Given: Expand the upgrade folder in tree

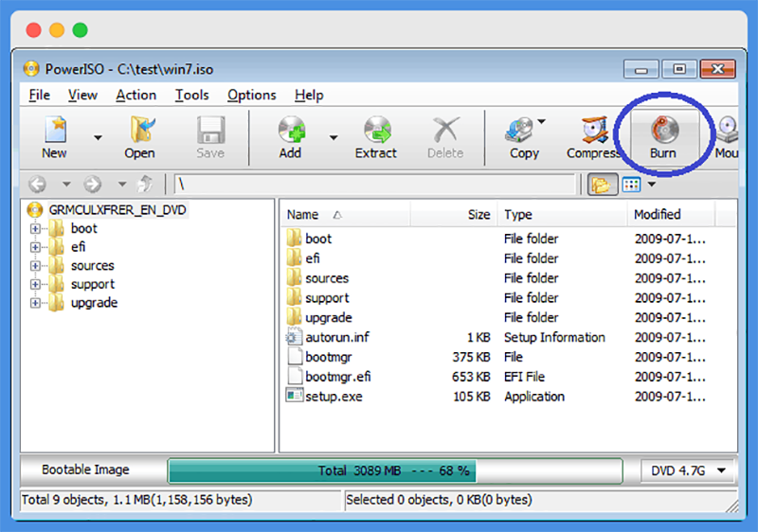Looking at the screenshot, I should coord(35,303).
